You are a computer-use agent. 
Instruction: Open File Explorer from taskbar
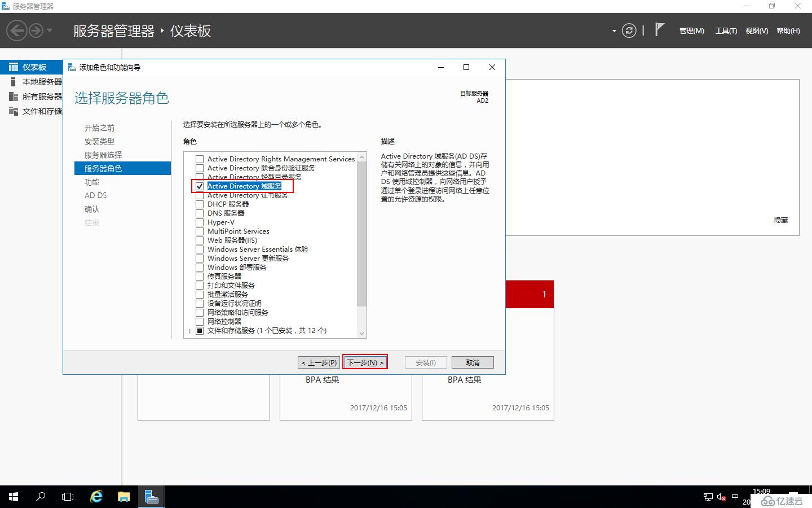[x=124, y=497]
